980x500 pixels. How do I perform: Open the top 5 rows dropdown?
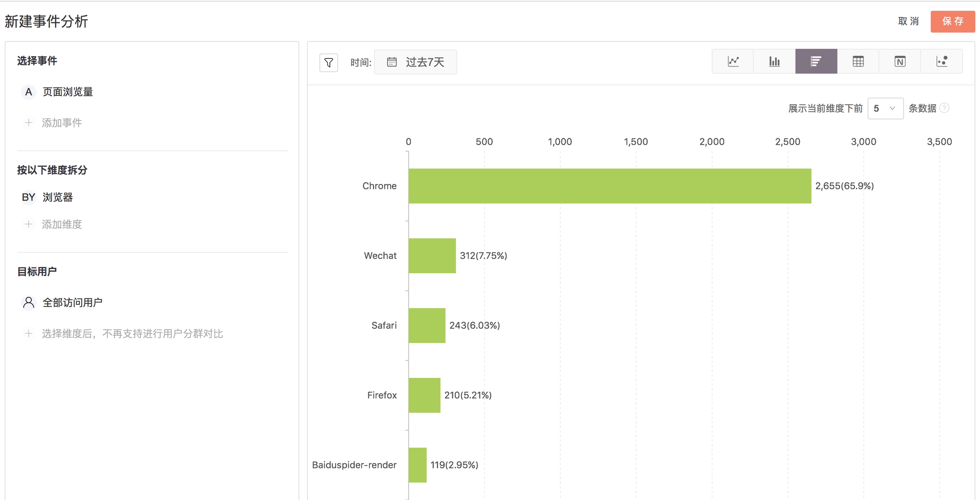[885, 109]
